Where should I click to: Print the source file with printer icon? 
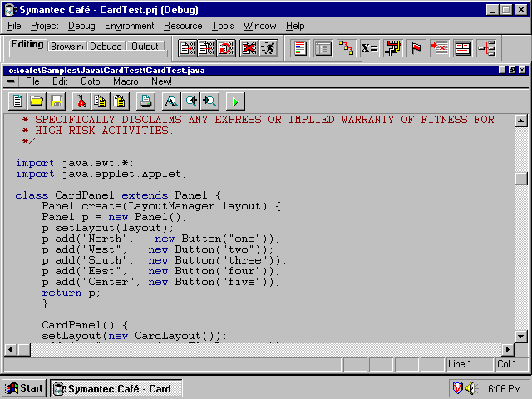pyautogui.click(x=145, y=101)
